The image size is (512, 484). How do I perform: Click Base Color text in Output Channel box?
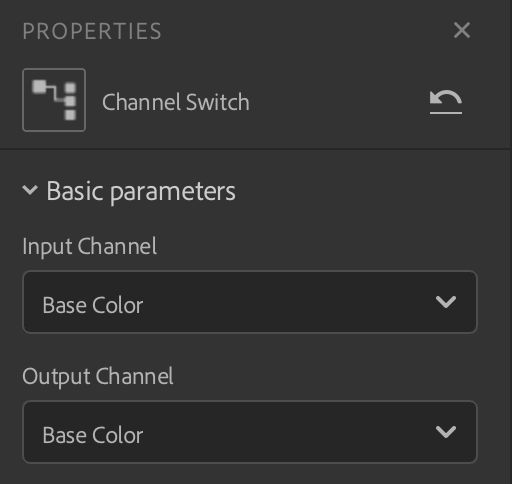[93, 435]
